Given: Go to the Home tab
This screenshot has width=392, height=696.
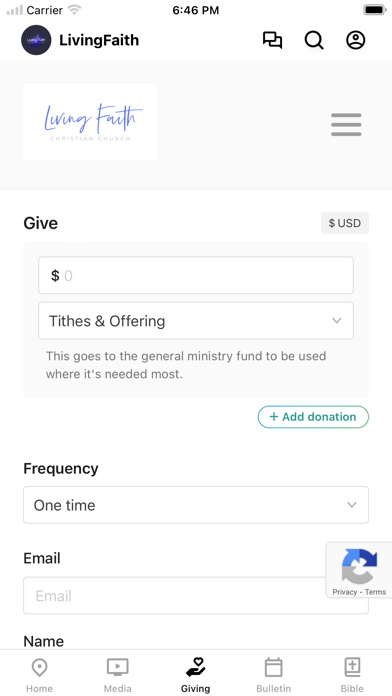Looking at the screenshot, I should pos(39,675).
